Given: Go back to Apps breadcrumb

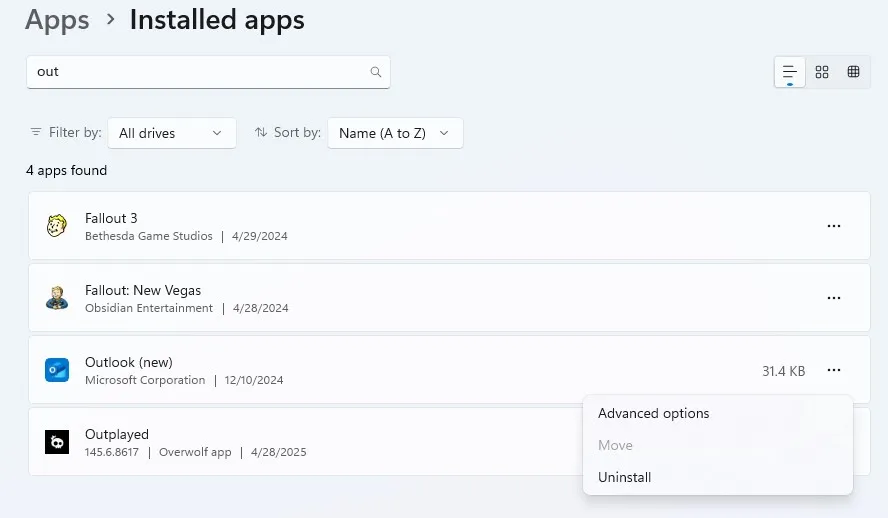Looking at the screenshot, I should tap(57, 20).
